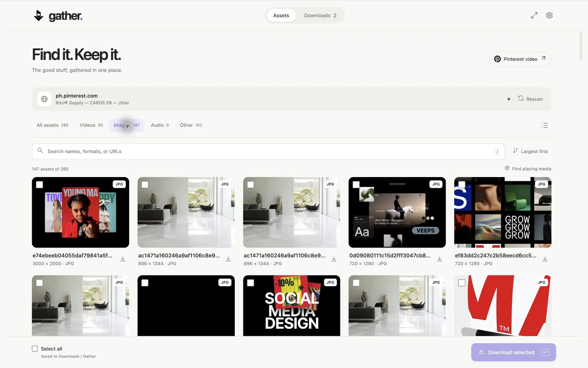The width and height of the screenshot is (588, 368).
Task: Click JPG badge on the VEEPS thumbnail
Action: click(436, 184)
